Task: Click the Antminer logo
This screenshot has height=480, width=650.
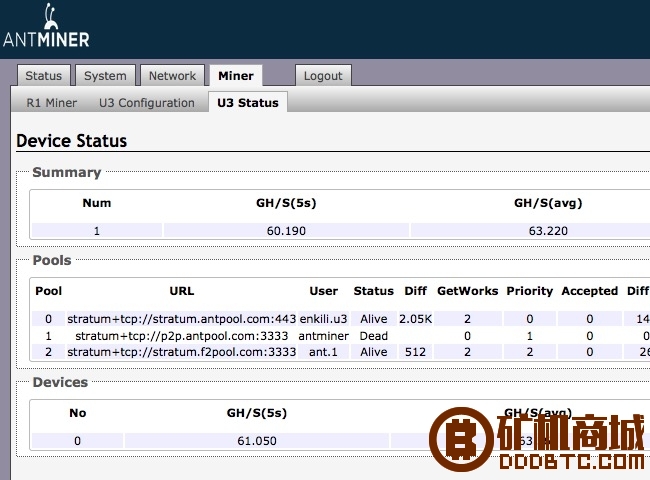Action: [46, 26]
